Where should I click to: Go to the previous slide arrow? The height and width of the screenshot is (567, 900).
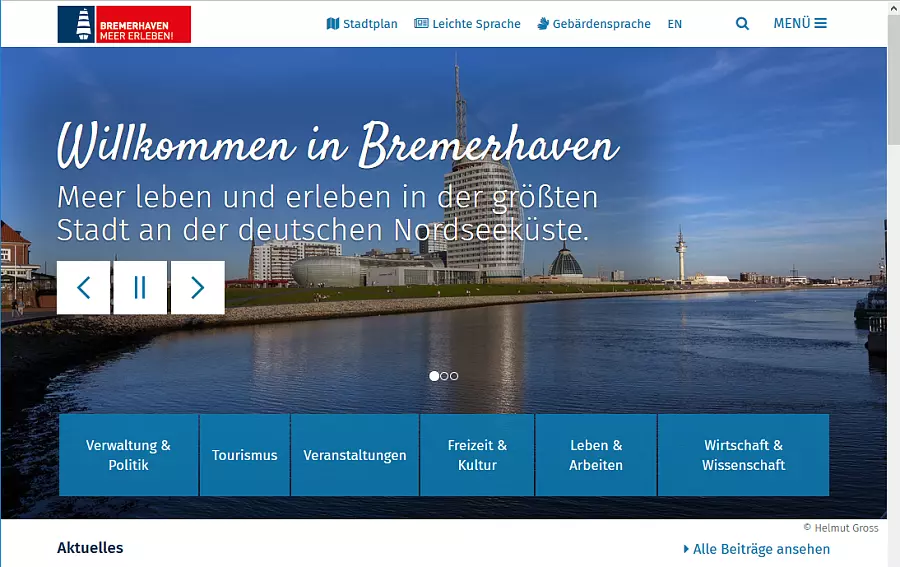pyautogui.click(x=83, y=288)
